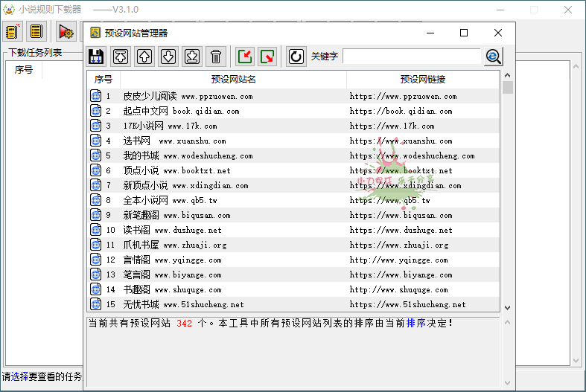Move selected site to top
The image size is (586, 392).
coord(120,57)
